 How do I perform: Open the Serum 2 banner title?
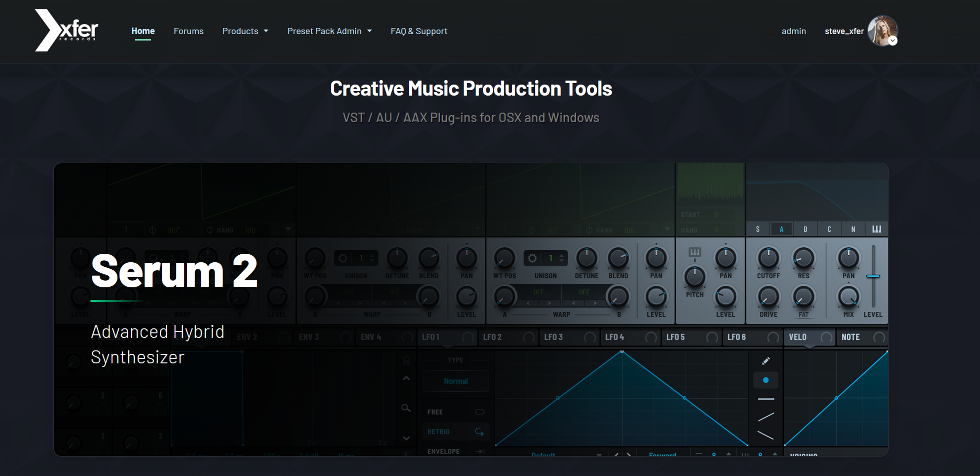(174, 271)
